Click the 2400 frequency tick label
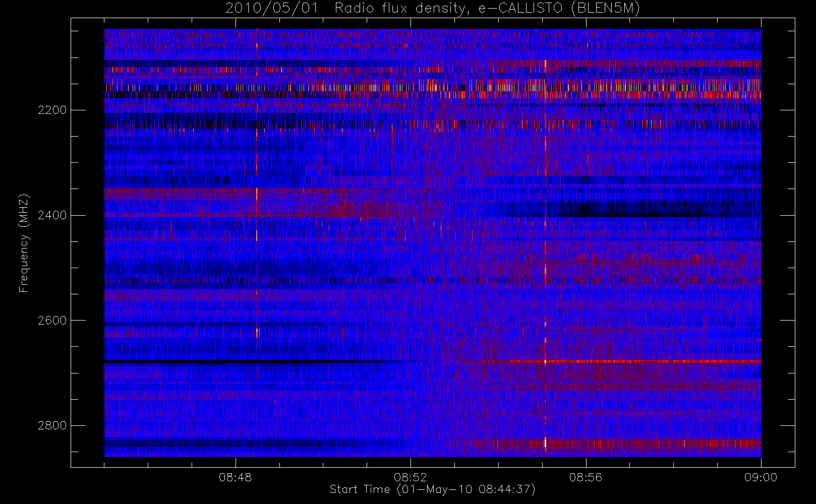 [52, 216]
